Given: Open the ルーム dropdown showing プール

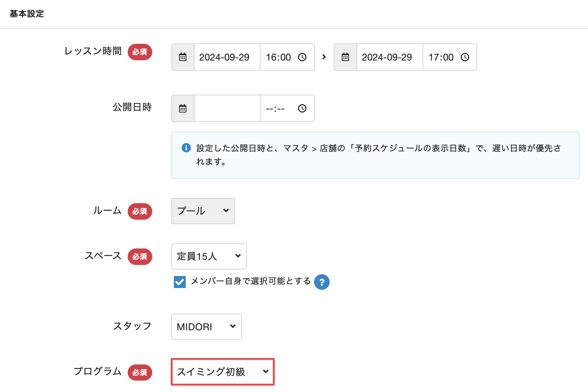Looking at the screenshot, I should pos(203,211).
